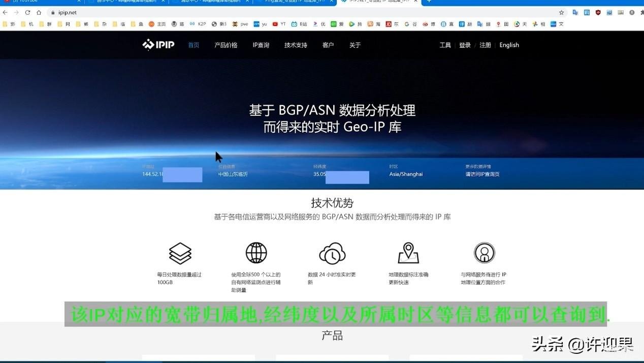Open the 工具 link in header
The image size is (644, 363).
445,45
